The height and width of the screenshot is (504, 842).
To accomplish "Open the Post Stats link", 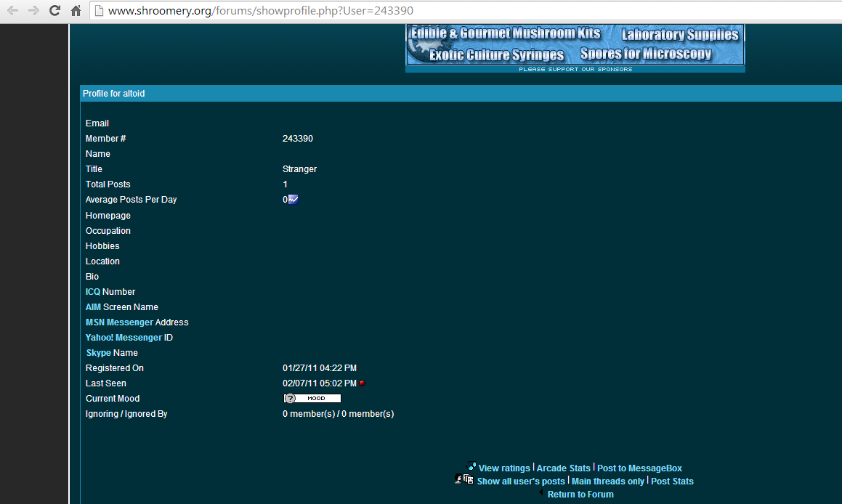I will [672, 481].
